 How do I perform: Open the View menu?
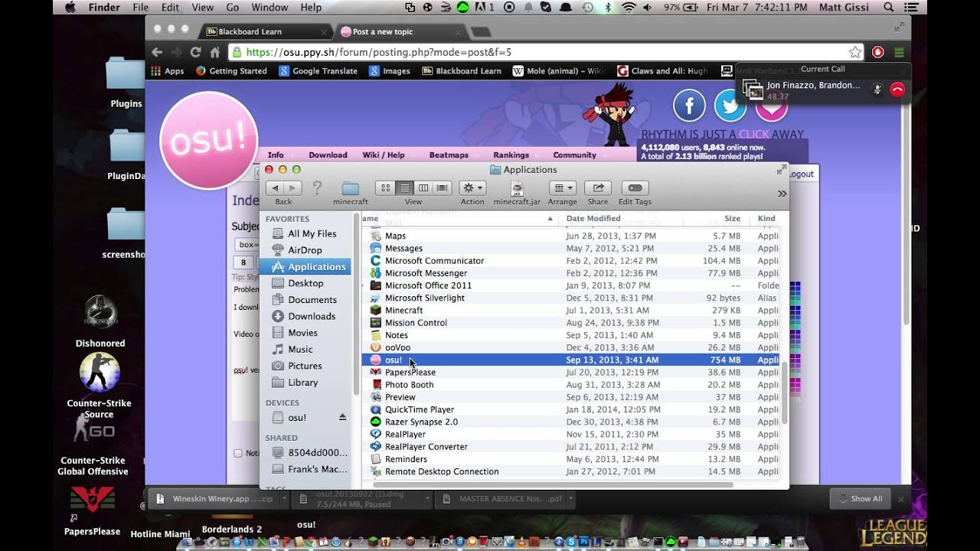(x=203, y=8)
